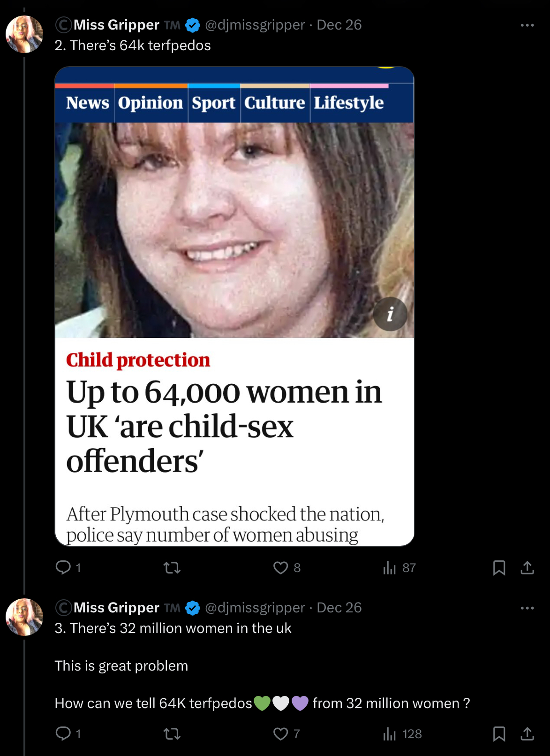View analytics showing 128 views
Image resolution: width=550 pixels, height=756 pixels.
(402, 733)
